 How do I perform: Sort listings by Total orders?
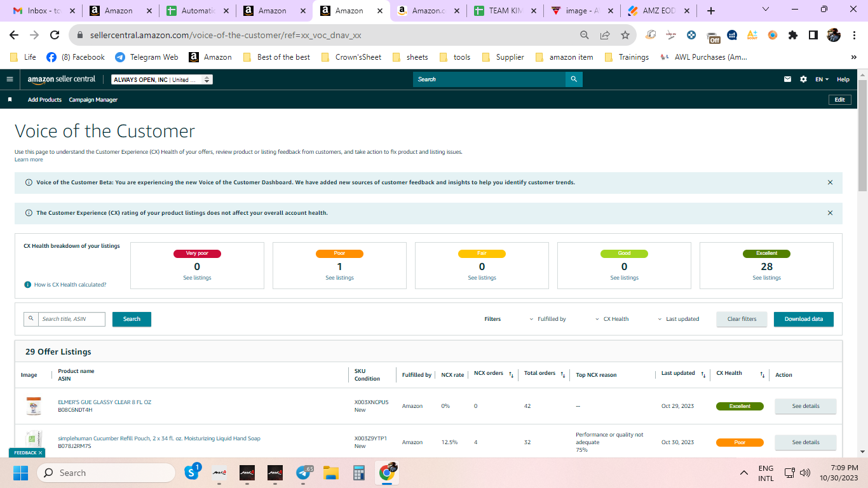click(x=563, y=375)
